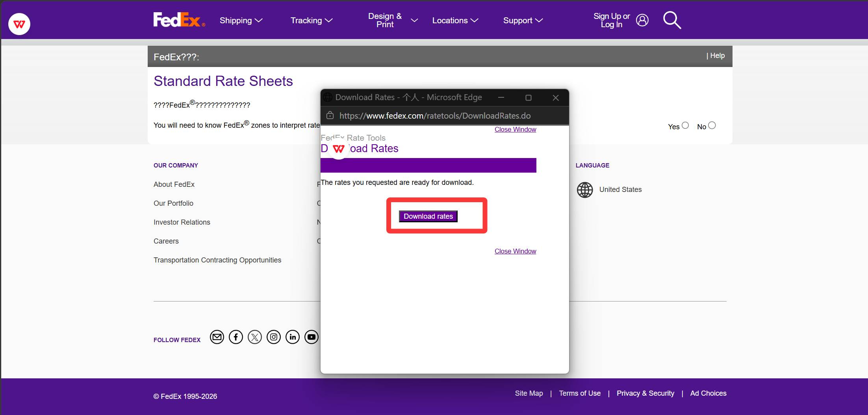Open Ad Choices footer link
This screenshot has width=868, height=415.
[x=708, y=393]
